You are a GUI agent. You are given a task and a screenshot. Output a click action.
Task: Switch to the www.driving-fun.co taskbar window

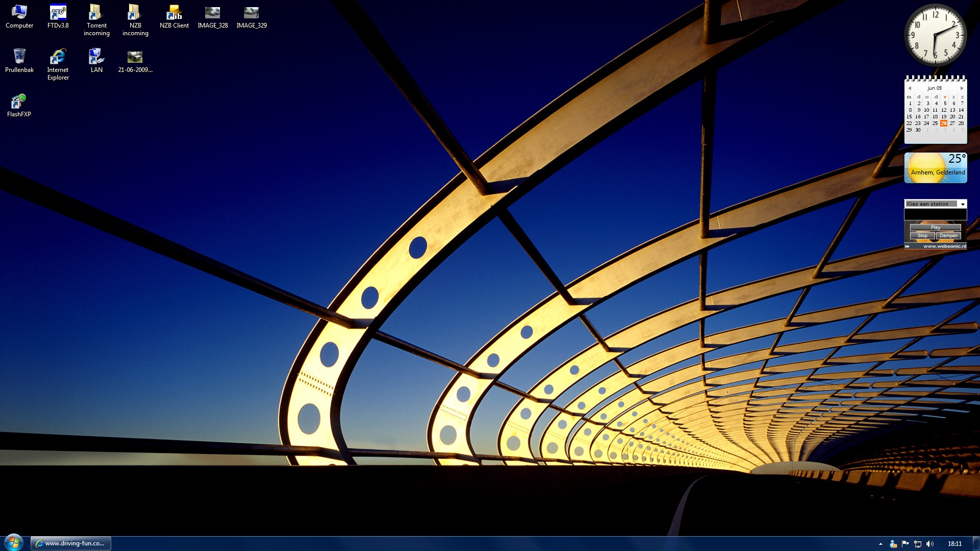tap(71, 543)
